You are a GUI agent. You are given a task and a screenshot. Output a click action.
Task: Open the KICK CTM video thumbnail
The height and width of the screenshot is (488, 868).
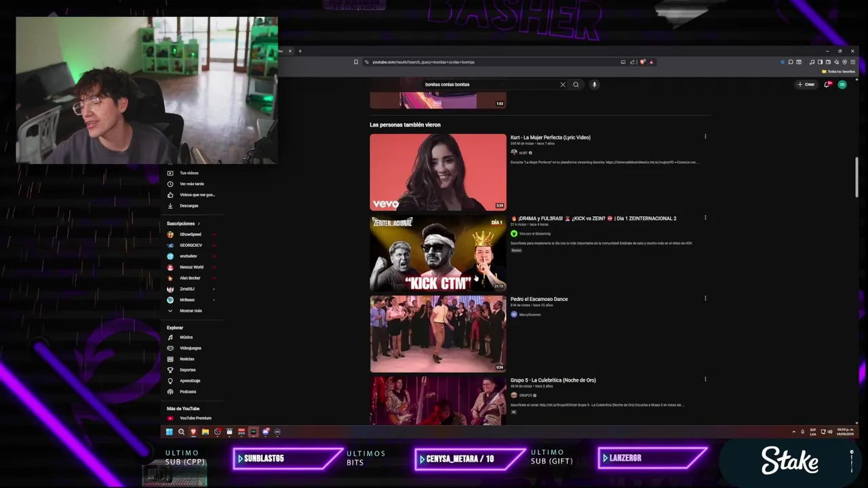(438, 253)
